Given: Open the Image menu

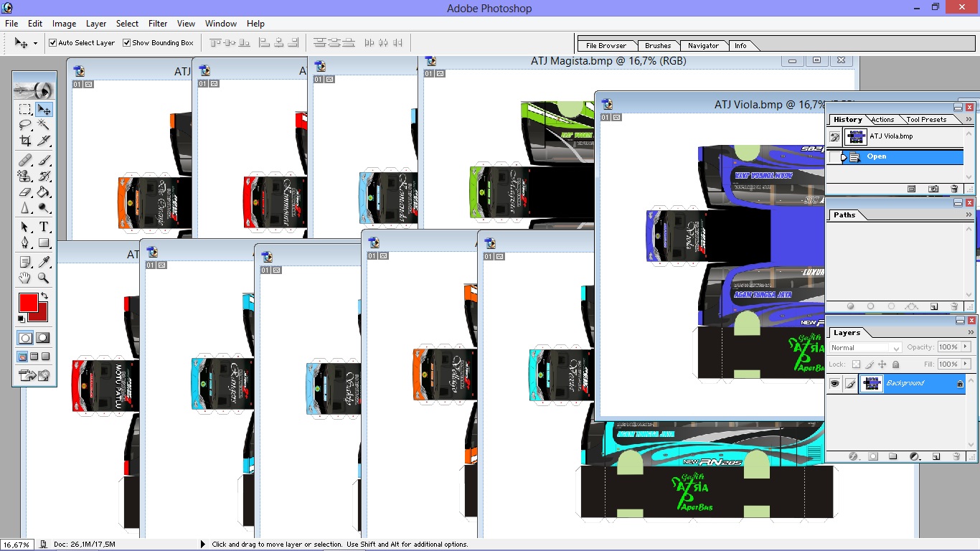Looking at the screenshot, I should click(x=64, y=24).
